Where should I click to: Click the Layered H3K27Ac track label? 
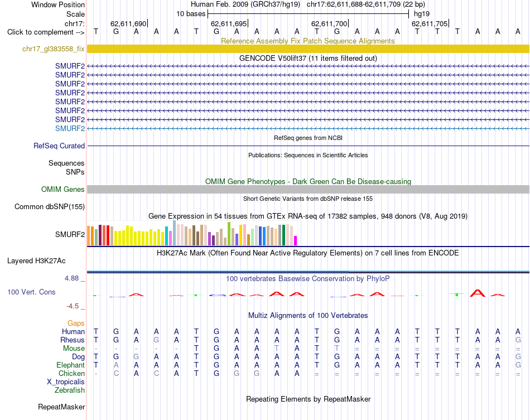coord(36,261)
